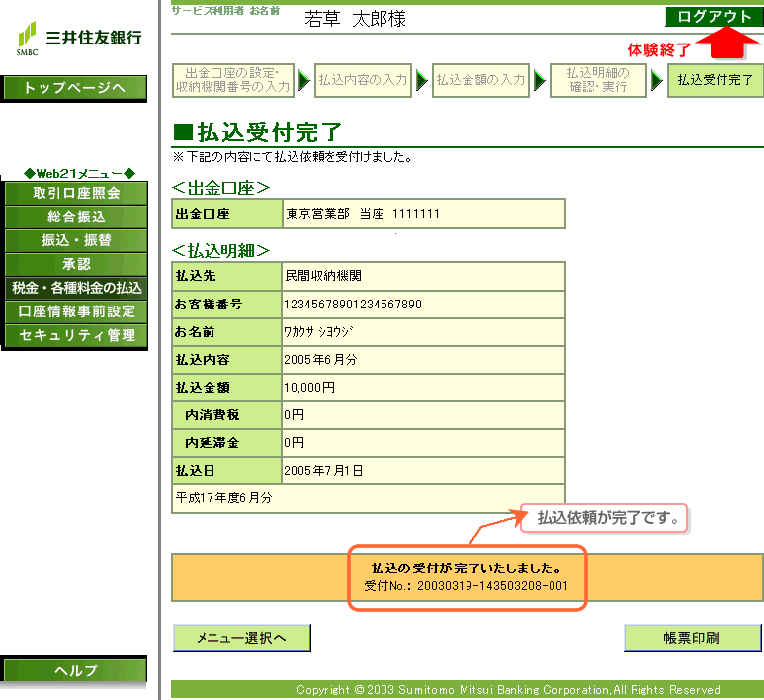The height and width of the screenshot is (700, 764).
Task: Select 内消費税 value 0円
Action: coord(294,415)
